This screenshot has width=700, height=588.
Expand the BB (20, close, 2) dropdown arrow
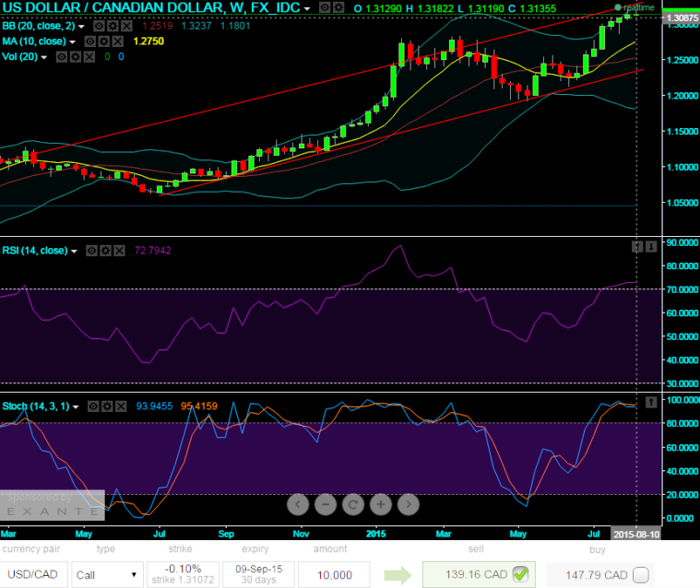[x=81, y=27]
